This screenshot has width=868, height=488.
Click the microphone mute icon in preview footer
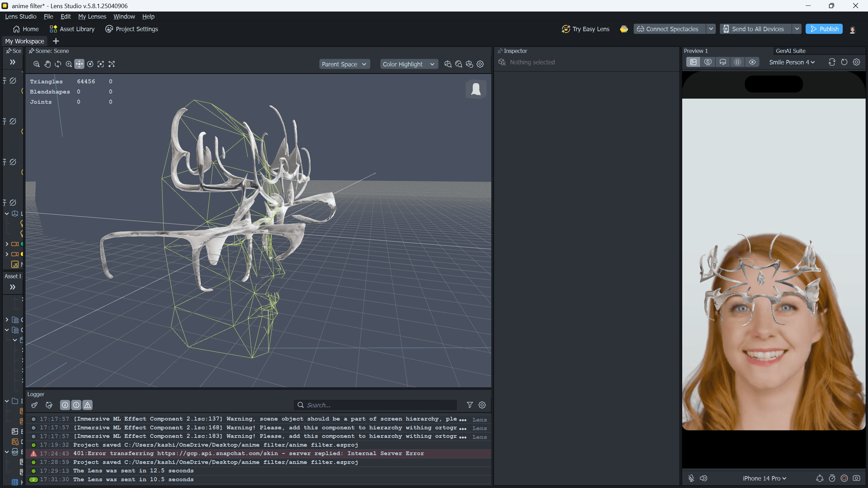pyautogui.click(x=691, y=478)
